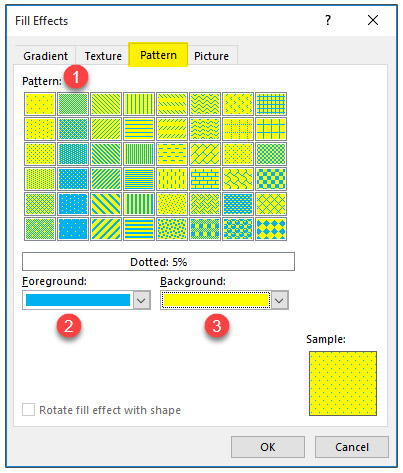
Task: Click the help question mark button
Action: 328,20
